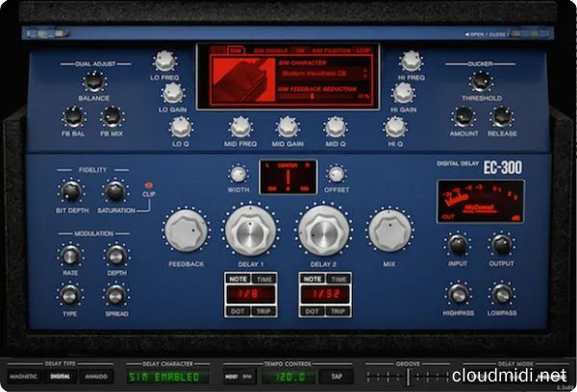Click the Bit Depth knob
Image resolution: width=577 pixels, height=392 pixels.
coord(70,190)
